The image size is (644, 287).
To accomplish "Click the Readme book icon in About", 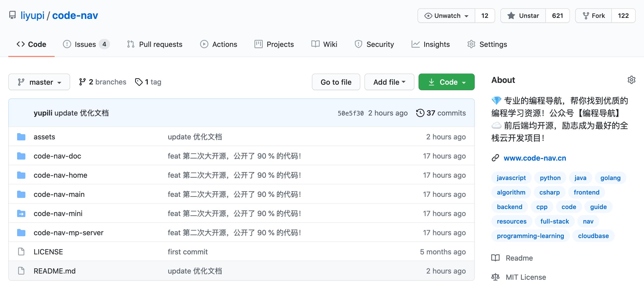I will [495, 258].
